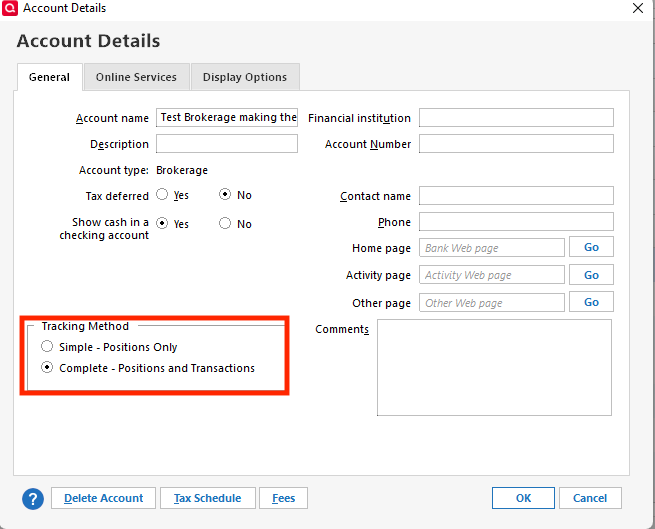This screenshot has height=529, width=655.
Task: Click inside the Comments text box
Action: pos(493,367)
